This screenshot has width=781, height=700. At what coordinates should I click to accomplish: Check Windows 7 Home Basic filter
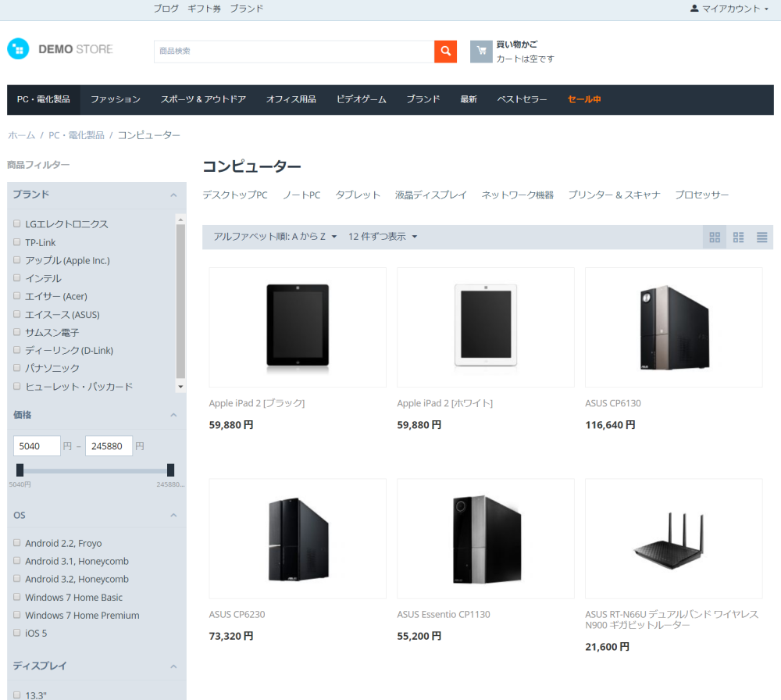click(x=17, y=597)
